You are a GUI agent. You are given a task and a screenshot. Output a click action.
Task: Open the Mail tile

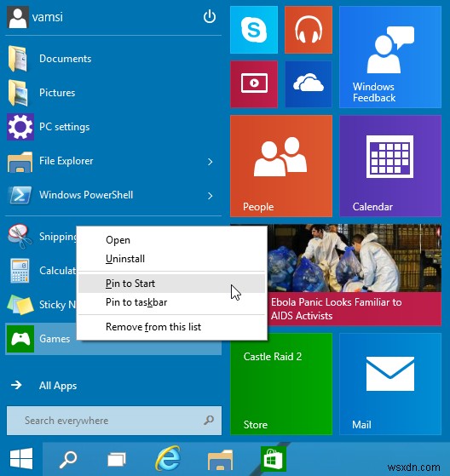click(x=390, y=384)
